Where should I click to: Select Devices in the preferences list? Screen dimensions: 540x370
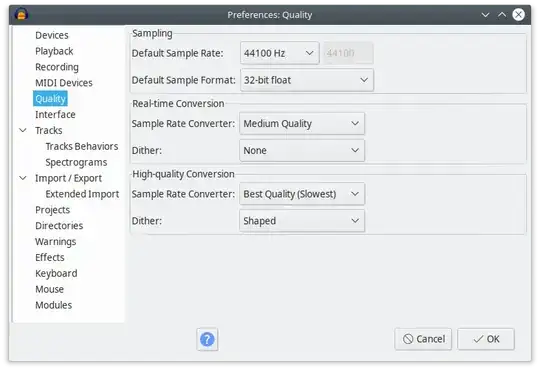52,35
